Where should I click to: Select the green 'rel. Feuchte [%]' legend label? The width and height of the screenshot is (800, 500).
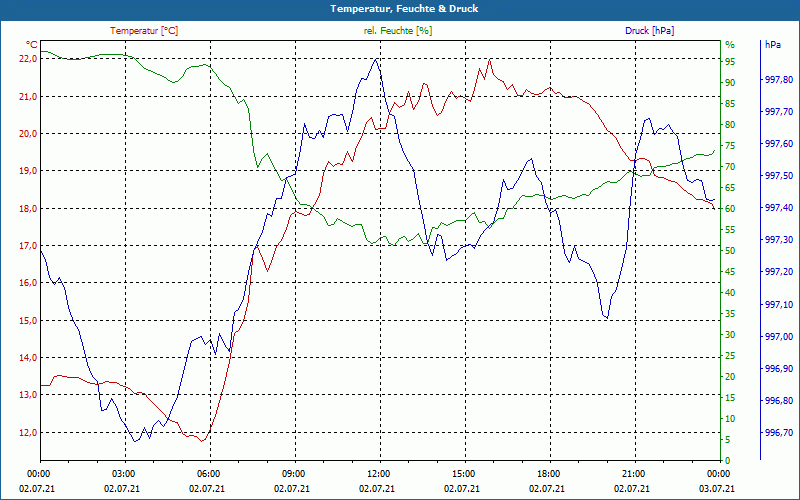pyautogui.click(x=398, y=31)
